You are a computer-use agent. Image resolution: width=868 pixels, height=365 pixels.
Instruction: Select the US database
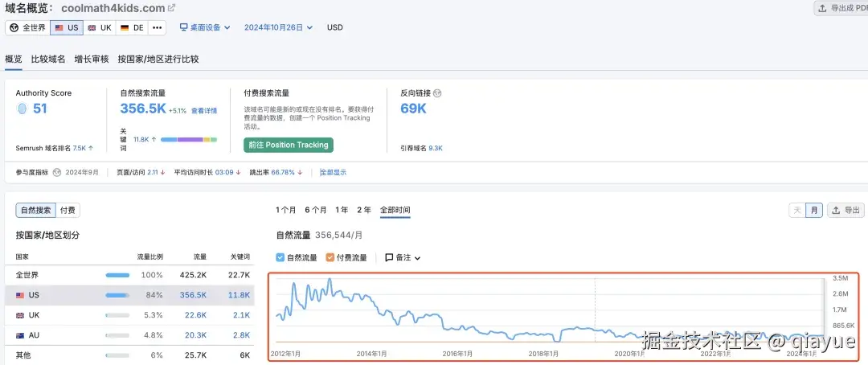click(x=67, y=27)
